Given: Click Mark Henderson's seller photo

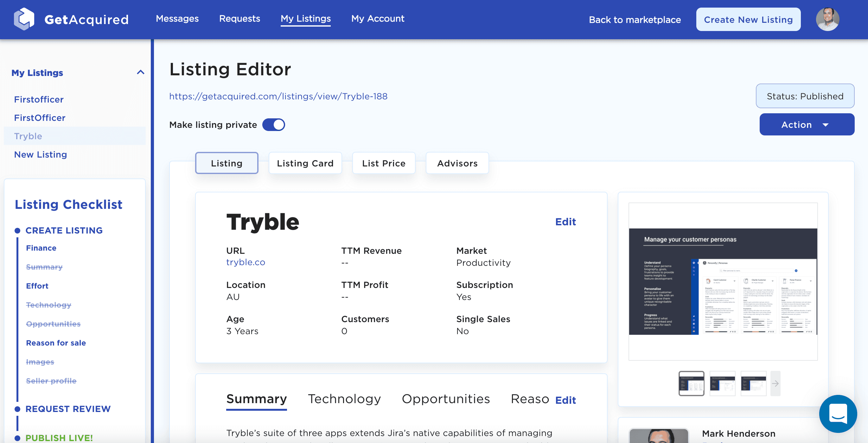Looking at the screenshot, I should click(x=659, y=436).
